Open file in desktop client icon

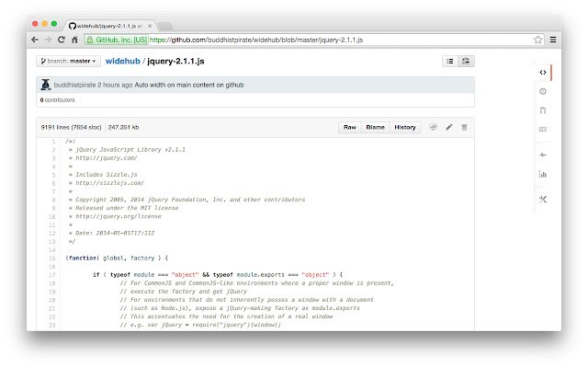(433, 127)
